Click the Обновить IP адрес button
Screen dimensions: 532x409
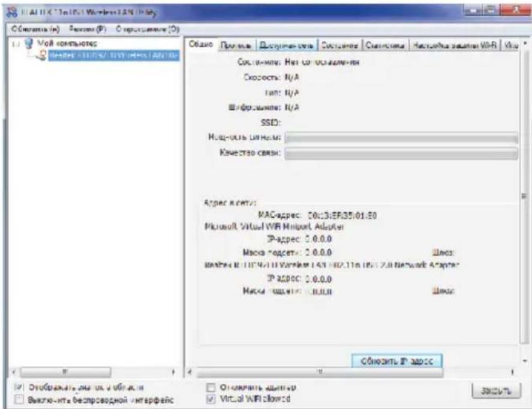click(396, 361)
